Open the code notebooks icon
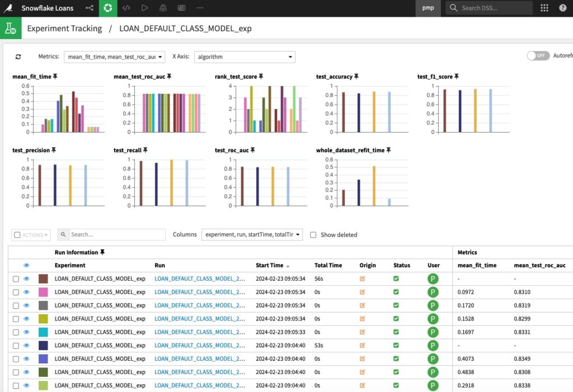 tap(126, 8)
